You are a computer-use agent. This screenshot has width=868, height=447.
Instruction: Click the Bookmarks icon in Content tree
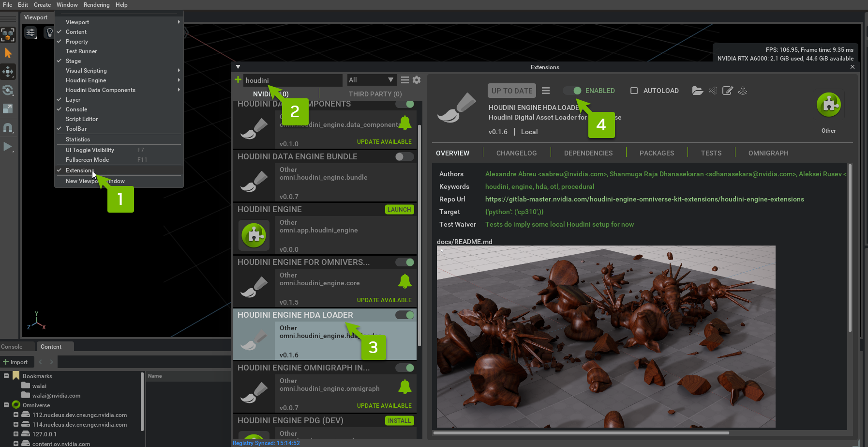click(x=16, y=376)
